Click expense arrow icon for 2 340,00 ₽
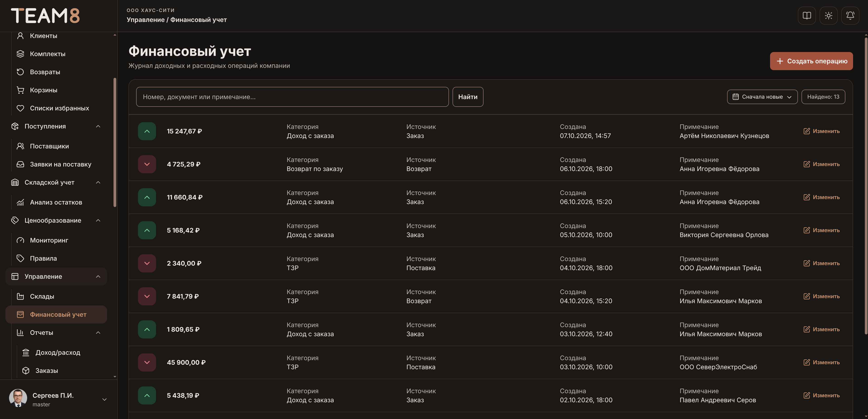Viewport: 868px width, 419px height. pyautogui.click(x=147, y=264)
